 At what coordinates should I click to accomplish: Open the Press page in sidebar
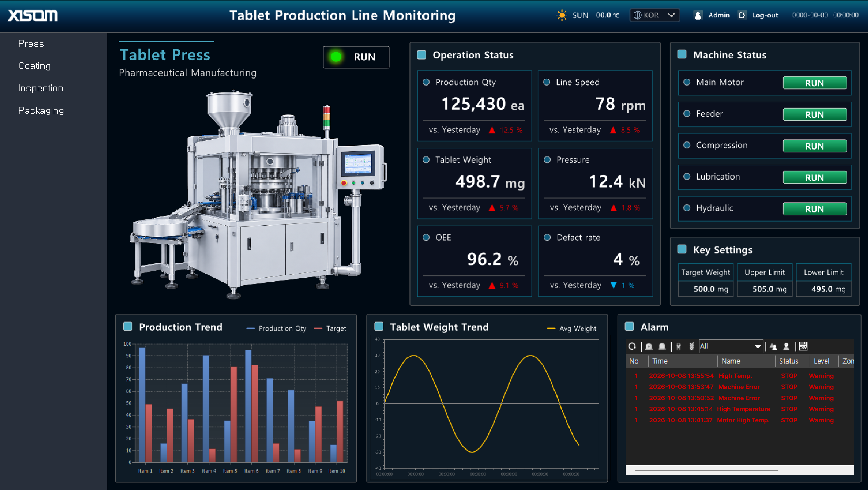[x=31, y=43]
